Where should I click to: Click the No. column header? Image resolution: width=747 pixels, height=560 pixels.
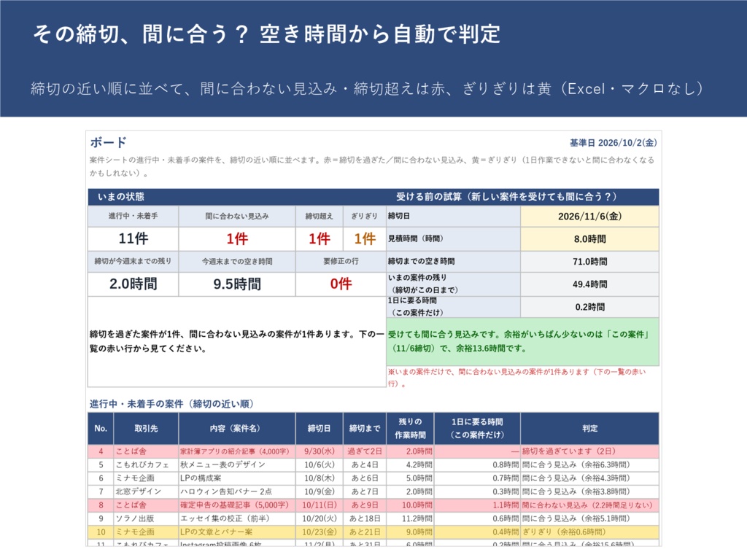click(x=101, y=429)
